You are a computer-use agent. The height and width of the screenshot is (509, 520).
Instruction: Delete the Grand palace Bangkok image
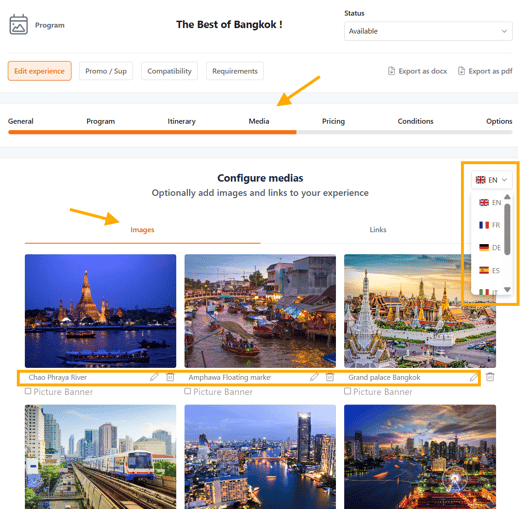(x=490, y=377)
